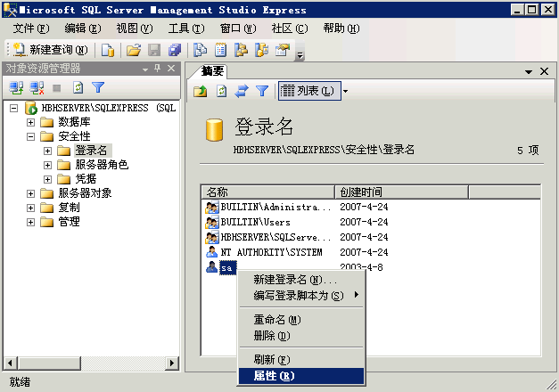Expand the 凭据 tree node
The height and width of the screenshot is (392, 559).
click(x=47, y=179)
